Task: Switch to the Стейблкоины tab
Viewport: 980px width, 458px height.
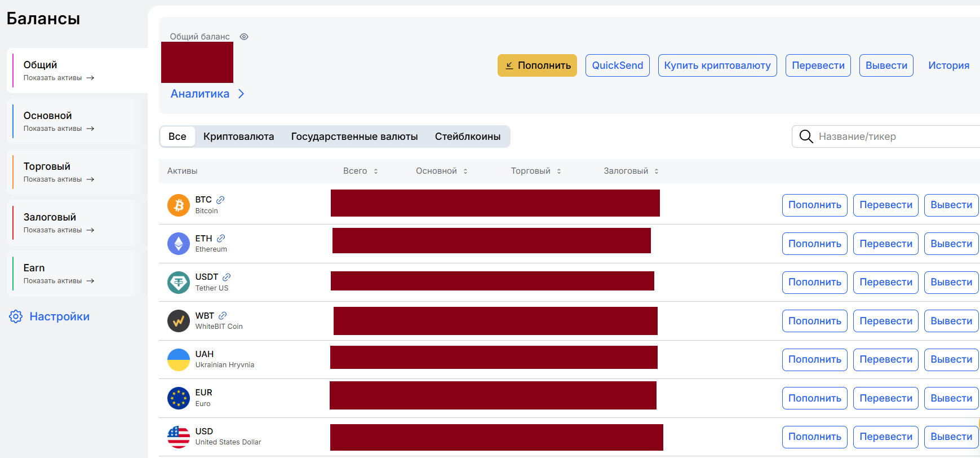Action: click(x=468, y=136)
